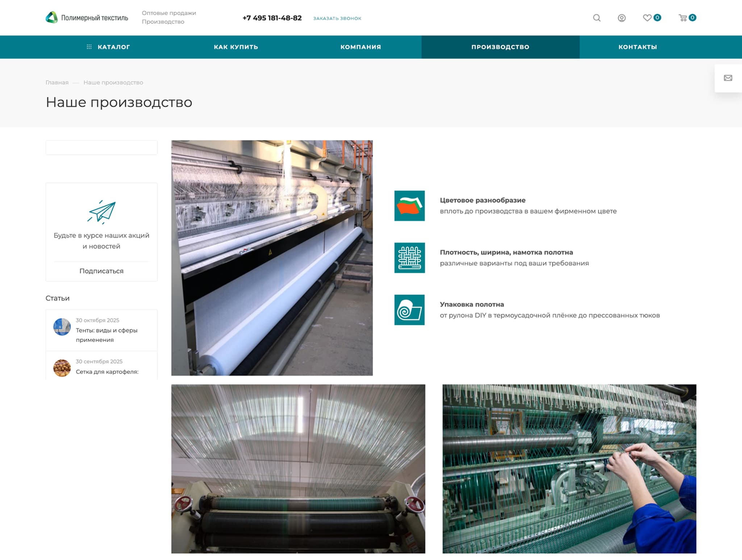Click the search magnifier icon
742x560 pixels.
pyautogui.click(x=596, y=18)
